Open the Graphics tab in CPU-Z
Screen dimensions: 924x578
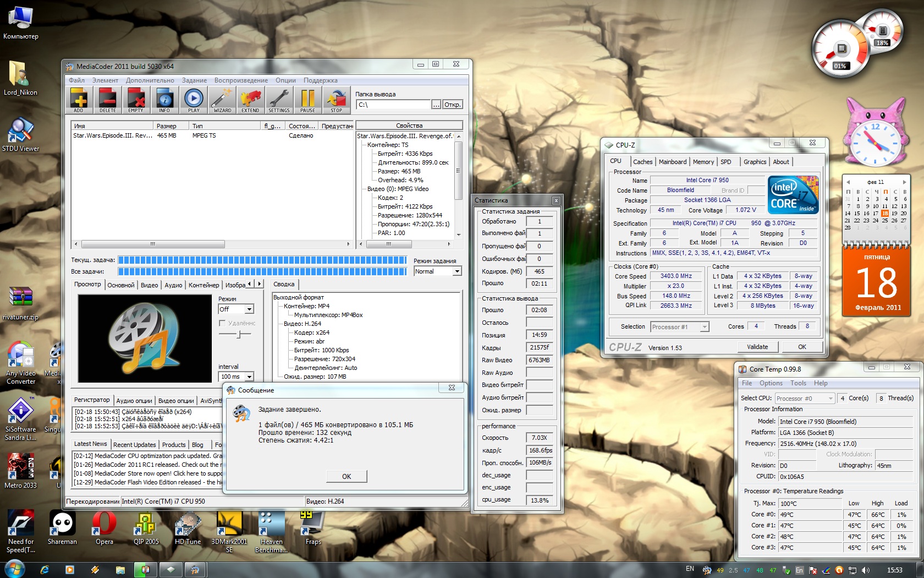coord(755,162)
